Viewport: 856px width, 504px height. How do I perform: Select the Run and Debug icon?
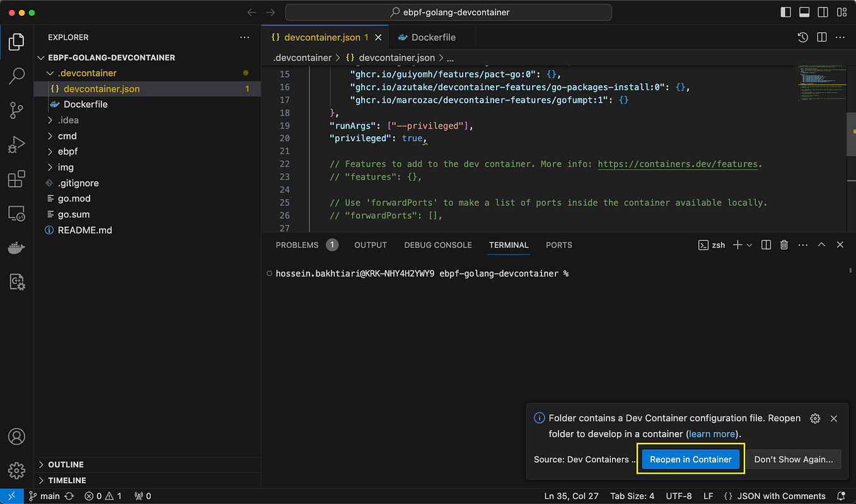click(x=16, y=144)
